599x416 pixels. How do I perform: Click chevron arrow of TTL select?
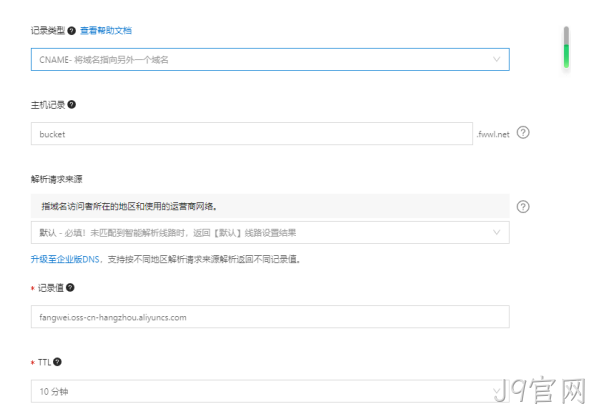tap(496, 391)
